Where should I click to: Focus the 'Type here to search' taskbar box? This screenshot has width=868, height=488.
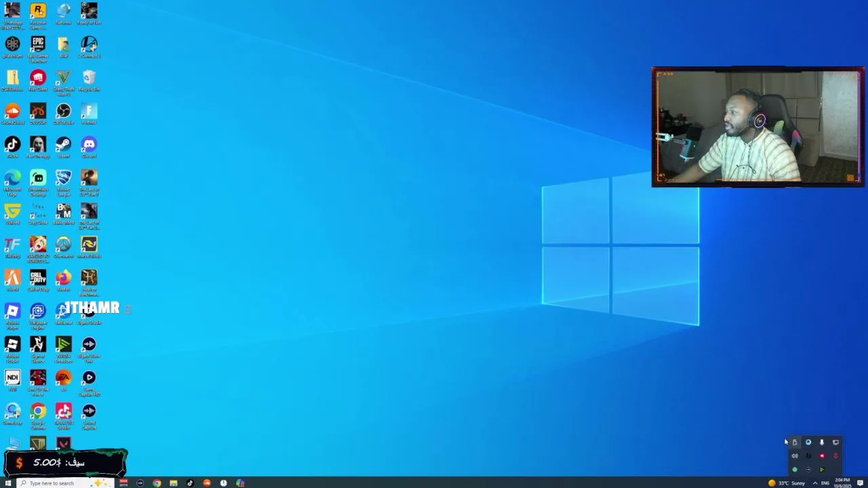65,483
